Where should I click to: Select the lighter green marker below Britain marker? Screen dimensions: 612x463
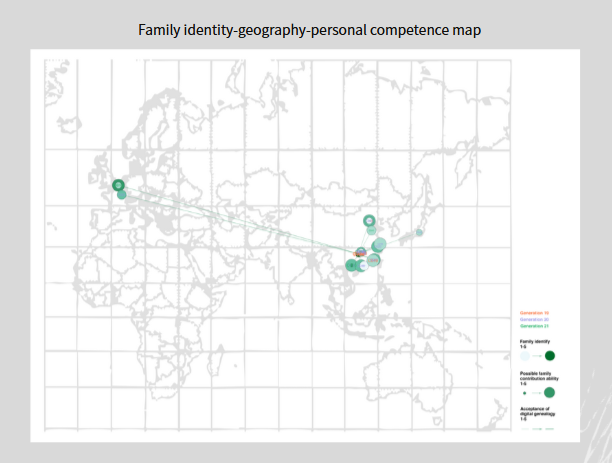tap(122, 195)
